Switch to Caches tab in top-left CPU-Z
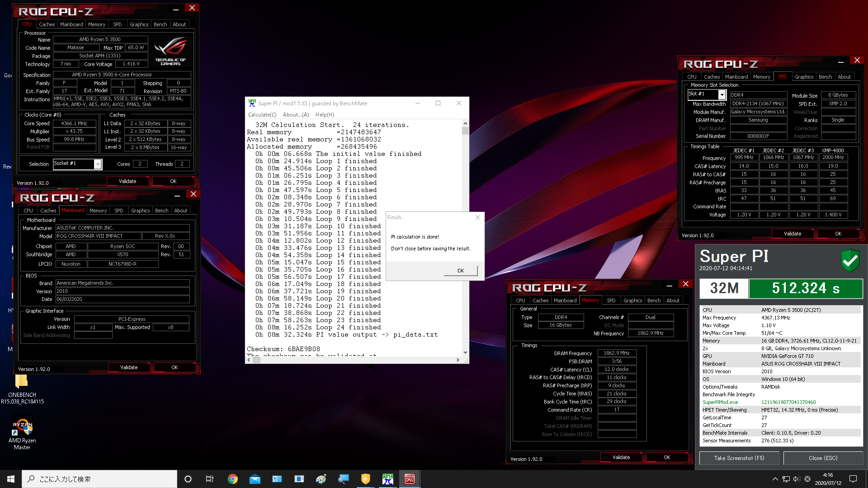 click(x=47, y=24)
